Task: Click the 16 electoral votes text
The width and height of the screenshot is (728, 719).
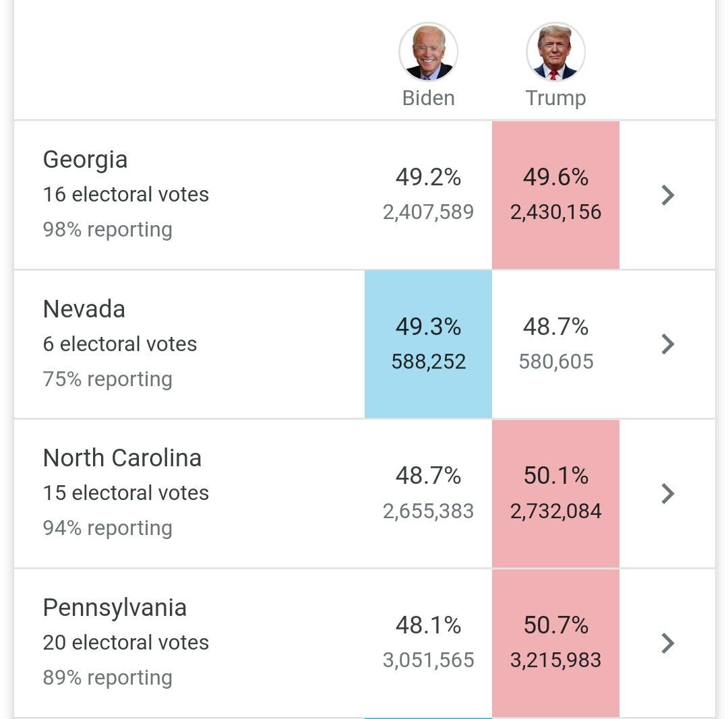Action: click(x=126, y=195)
